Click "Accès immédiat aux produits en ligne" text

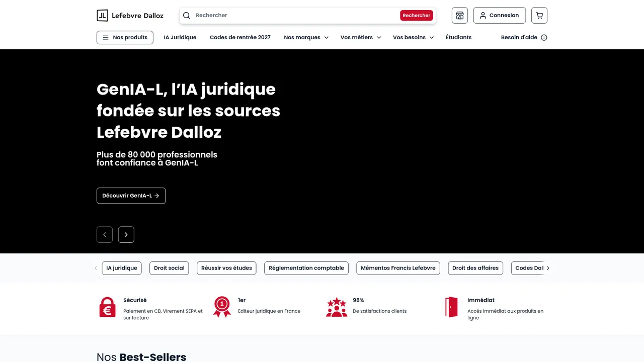505,314
